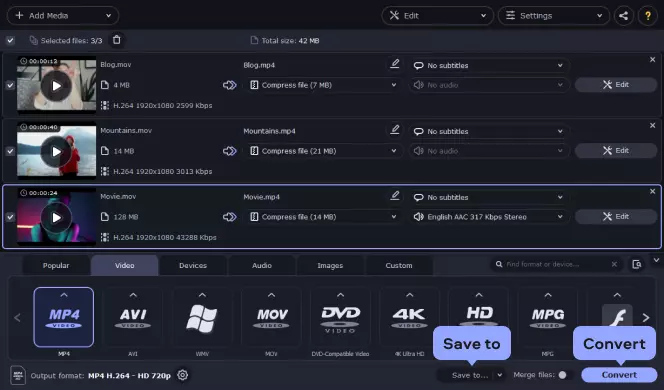Open the help question mark icon
This screenshot has width=664, height=390.
pyautogui.click(x=647, y=16)
